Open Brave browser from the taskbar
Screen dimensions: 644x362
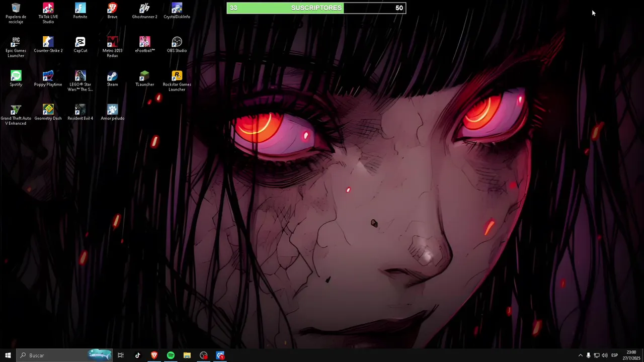(x=154, y=355)
